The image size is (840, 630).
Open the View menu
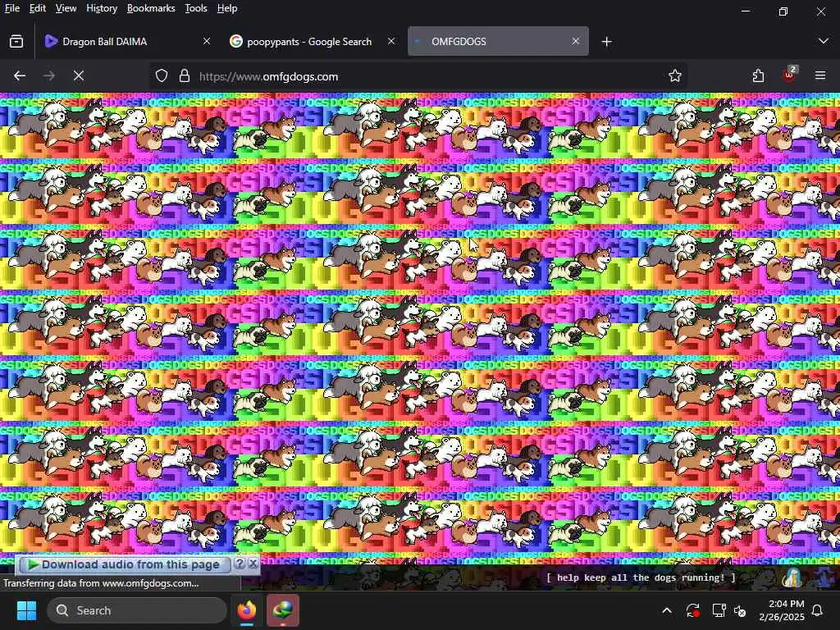[66, 8]
